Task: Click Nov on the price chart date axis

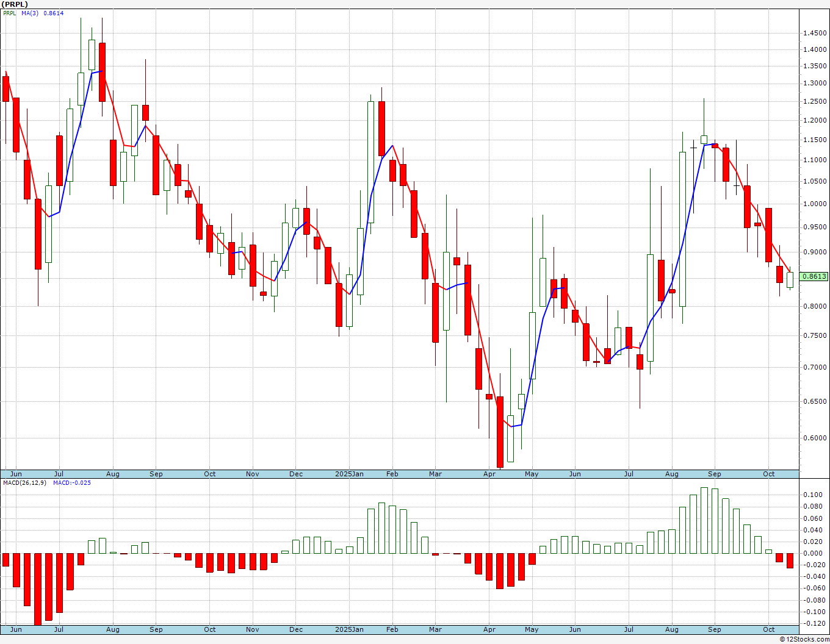Action: click(253, 474)
